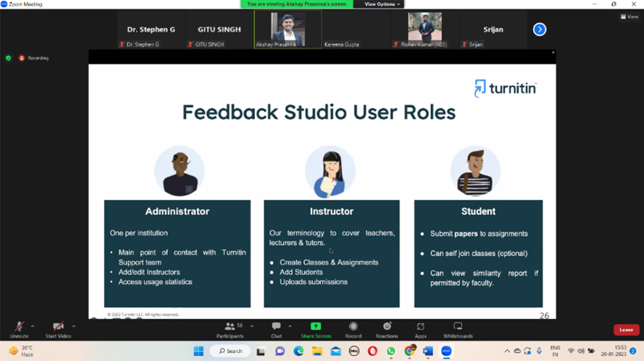
Task: Open Microsoft Word from the taskbar
Action: [x=428, y=351]
